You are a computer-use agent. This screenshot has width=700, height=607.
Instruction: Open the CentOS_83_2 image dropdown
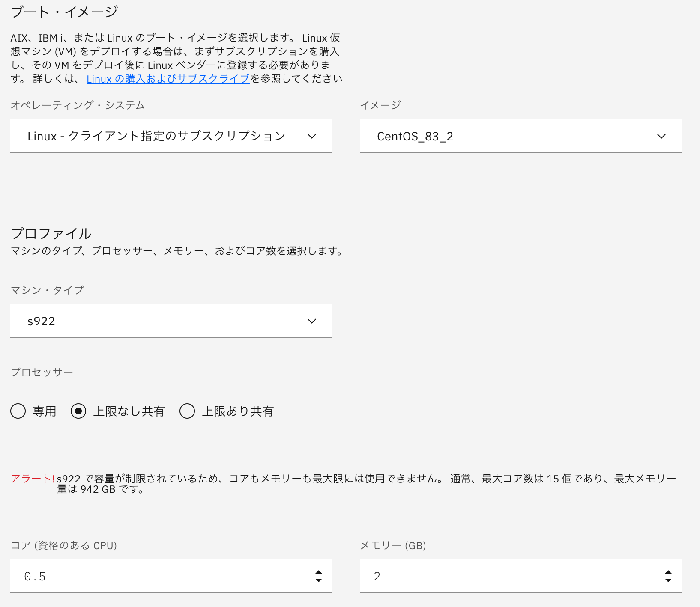tap(521, 136)
